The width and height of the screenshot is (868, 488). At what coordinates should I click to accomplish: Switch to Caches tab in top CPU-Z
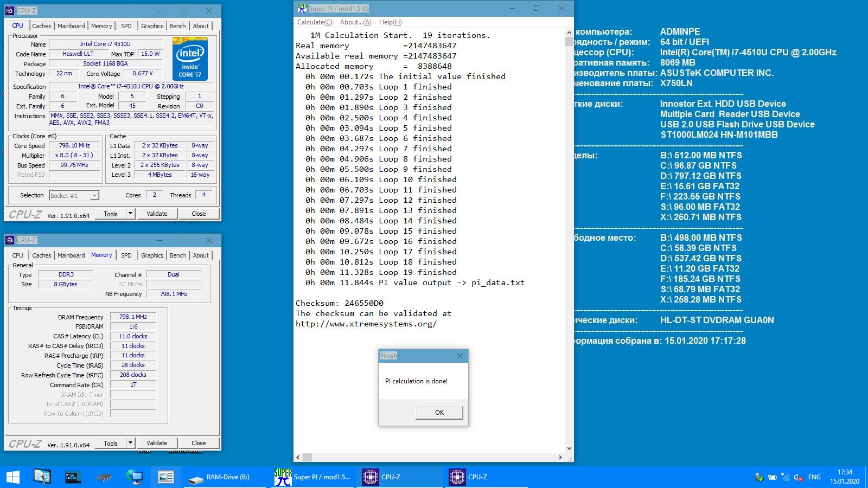(41, 26)
